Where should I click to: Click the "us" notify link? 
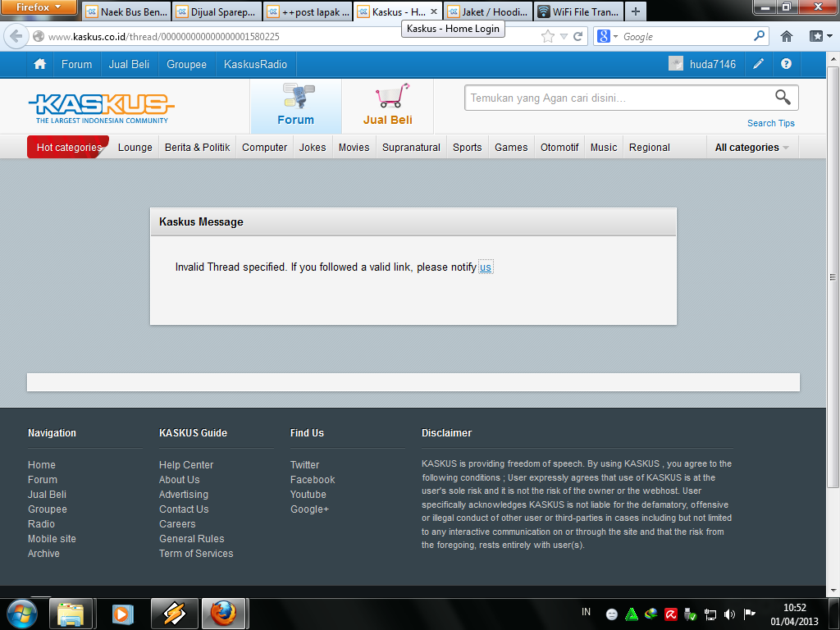point(486,267)
